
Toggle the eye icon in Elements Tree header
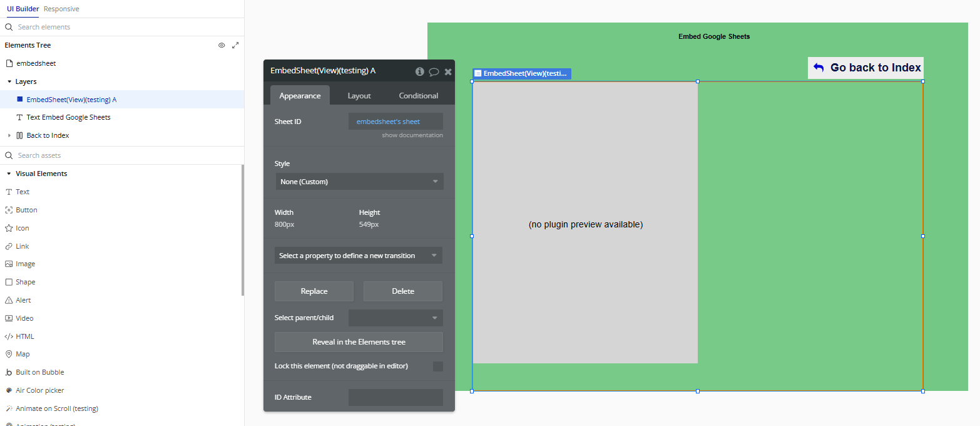(x=222, y=45)
